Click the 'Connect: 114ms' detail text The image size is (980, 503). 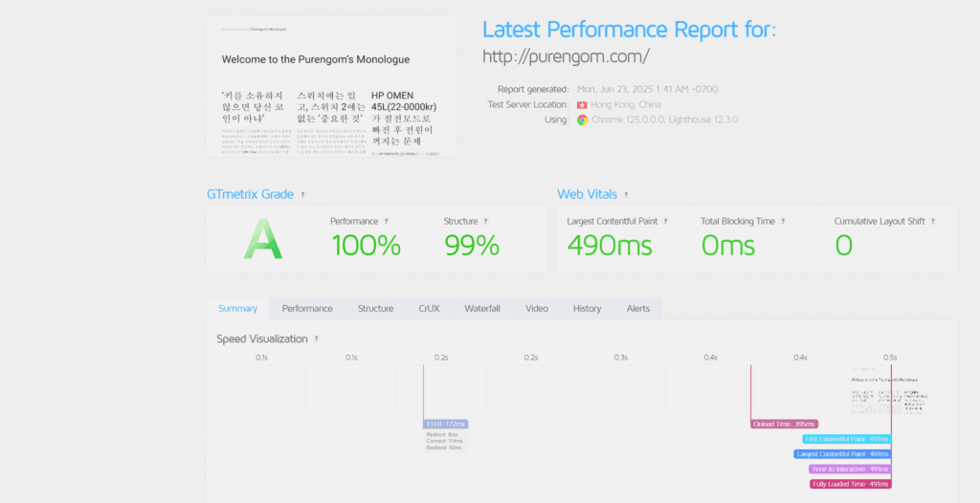tap(444, 441)
